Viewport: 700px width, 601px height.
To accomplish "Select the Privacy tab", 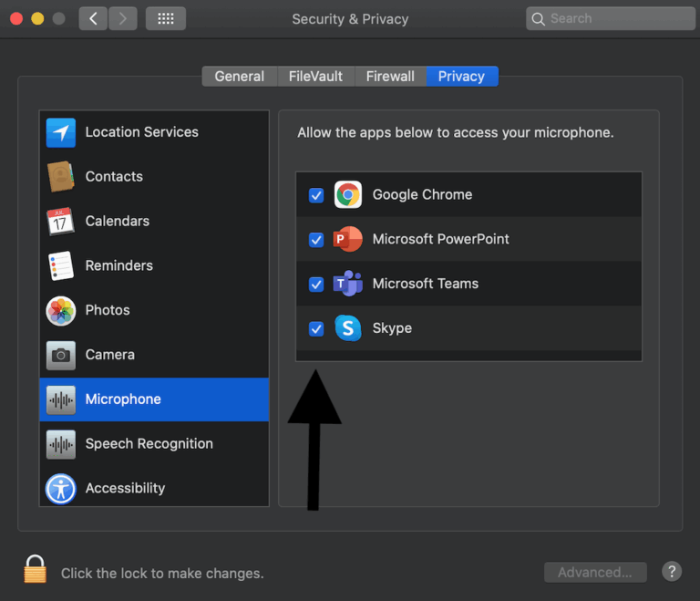I will [461, 77].
